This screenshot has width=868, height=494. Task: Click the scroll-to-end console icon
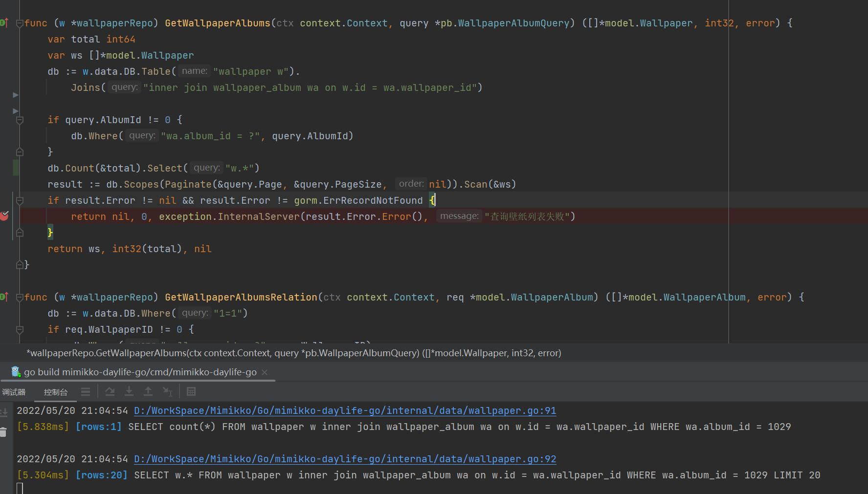pos(3,413)
